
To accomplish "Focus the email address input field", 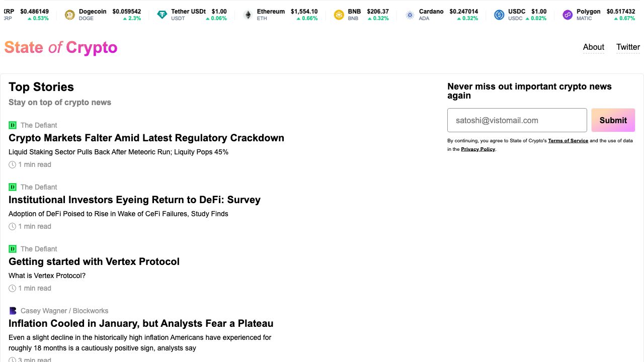I will point(517,120).
